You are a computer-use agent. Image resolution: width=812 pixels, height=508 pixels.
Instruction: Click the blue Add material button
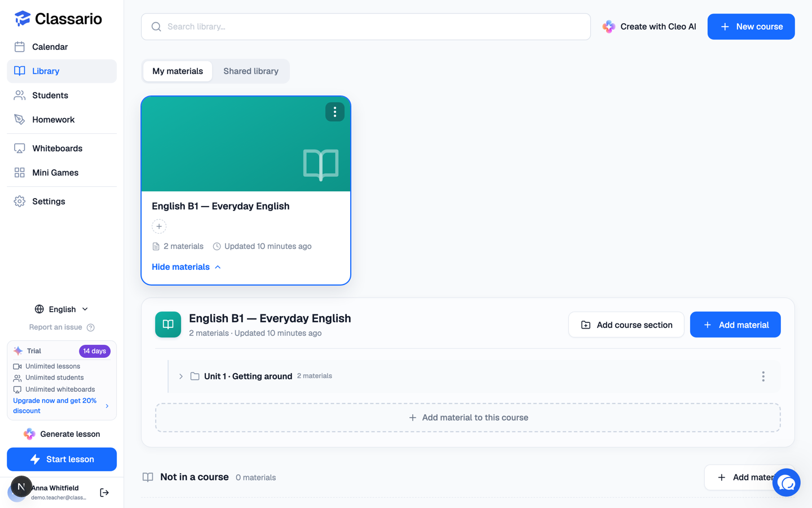[x=735, y=325]
